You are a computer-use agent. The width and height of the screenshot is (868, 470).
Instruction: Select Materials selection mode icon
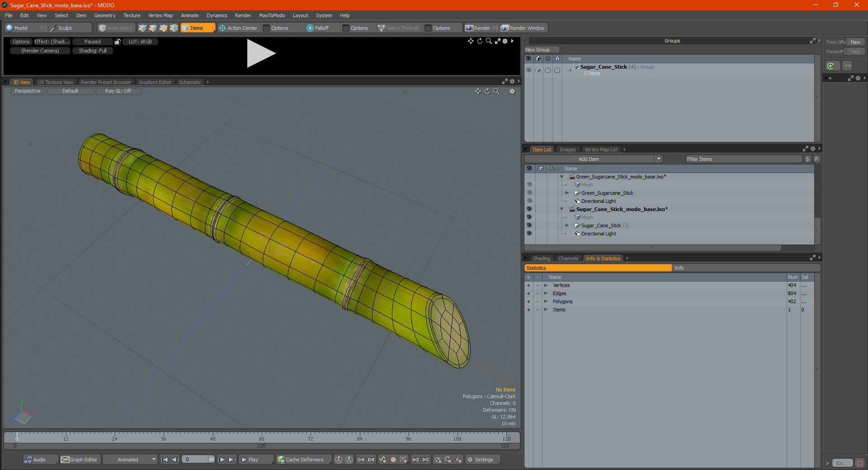pos(174,28)
